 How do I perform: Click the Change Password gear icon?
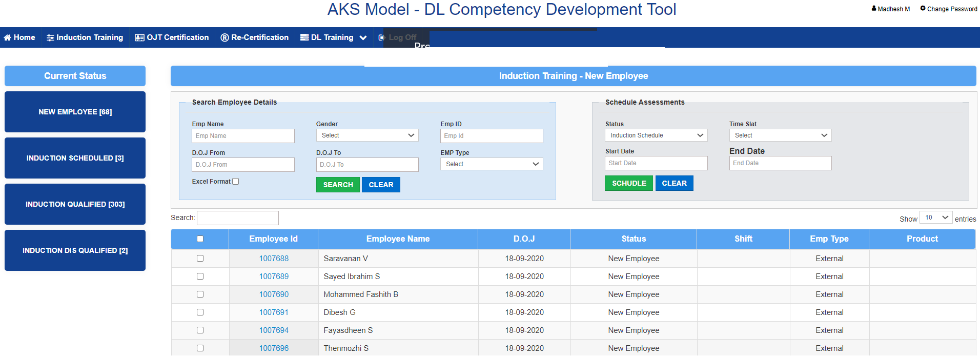(923, 8)
